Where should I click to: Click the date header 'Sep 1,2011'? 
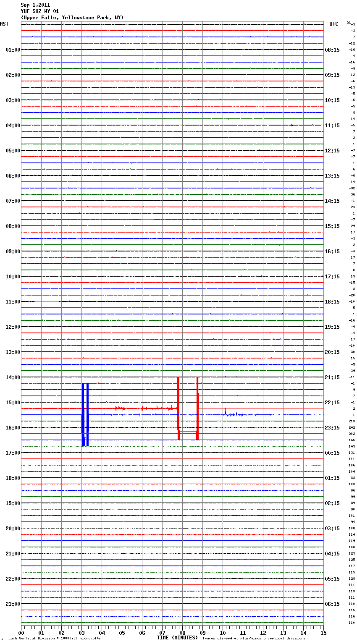35,5
